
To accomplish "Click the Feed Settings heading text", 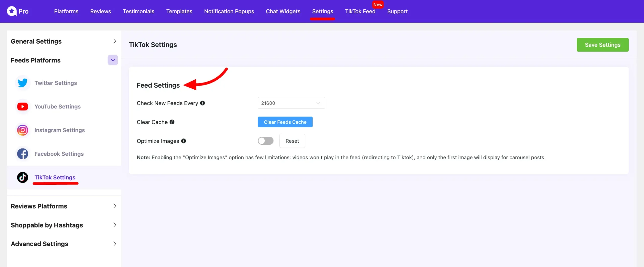I will pos(158,85).
